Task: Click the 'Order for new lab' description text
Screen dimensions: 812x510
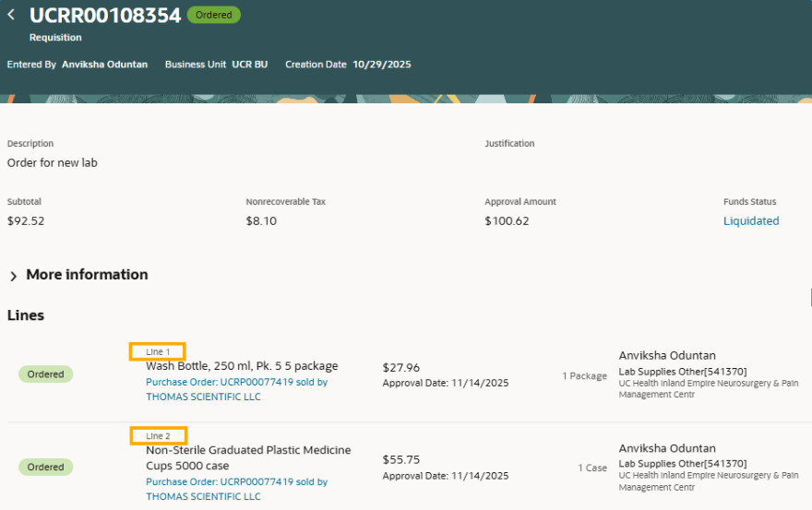Action: (52, 163)
